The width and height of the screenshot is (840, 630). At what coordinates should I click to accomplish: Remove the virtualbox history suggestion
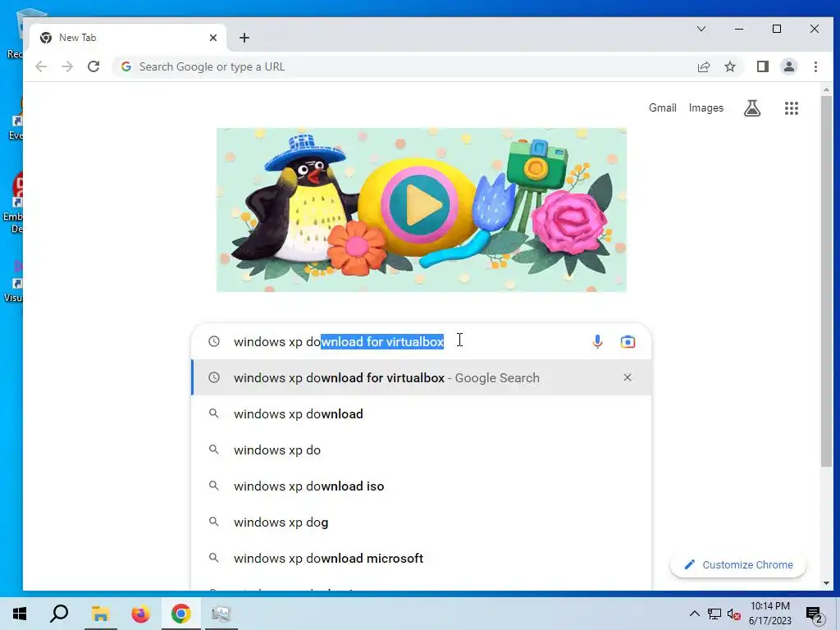tap(628, 377)
